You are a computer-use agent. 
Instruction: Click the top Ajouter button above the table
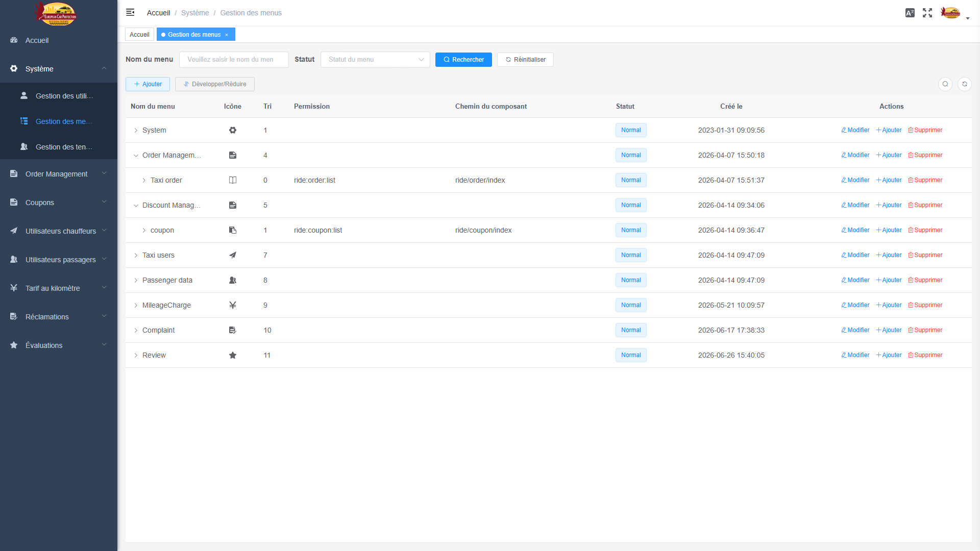[x=148, y=84]
